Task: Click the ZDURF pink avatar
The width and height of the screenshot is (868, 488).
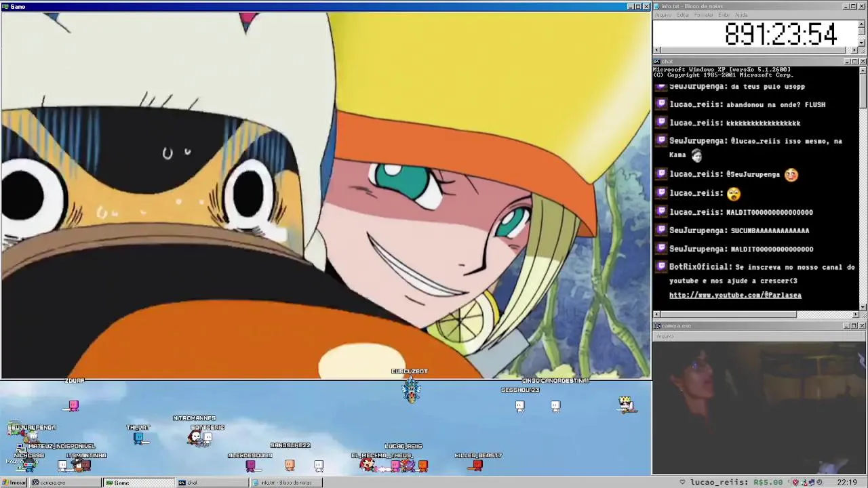Action: (74, 405)
